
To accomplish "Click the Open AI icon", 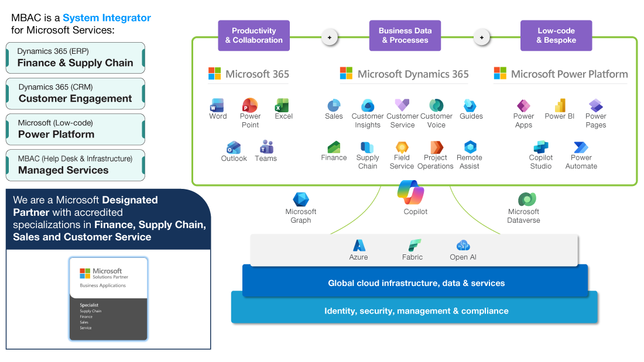I will (463, 246).
